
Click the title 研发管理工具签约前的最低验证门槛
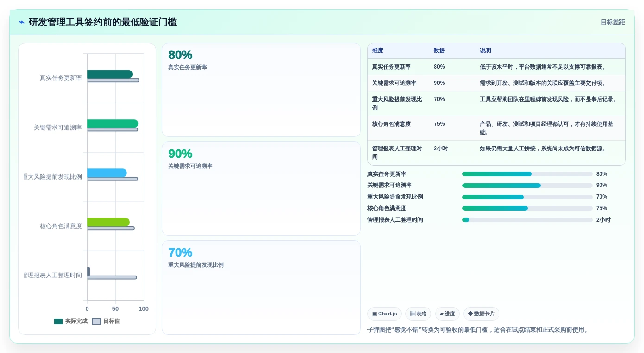102,22
